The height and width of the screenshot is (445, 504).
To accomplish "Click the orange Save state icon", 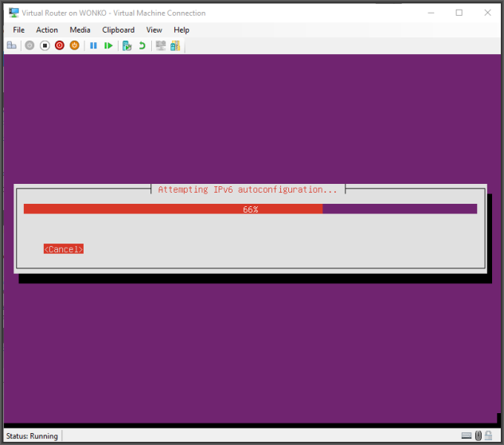I will click(74, 45).
